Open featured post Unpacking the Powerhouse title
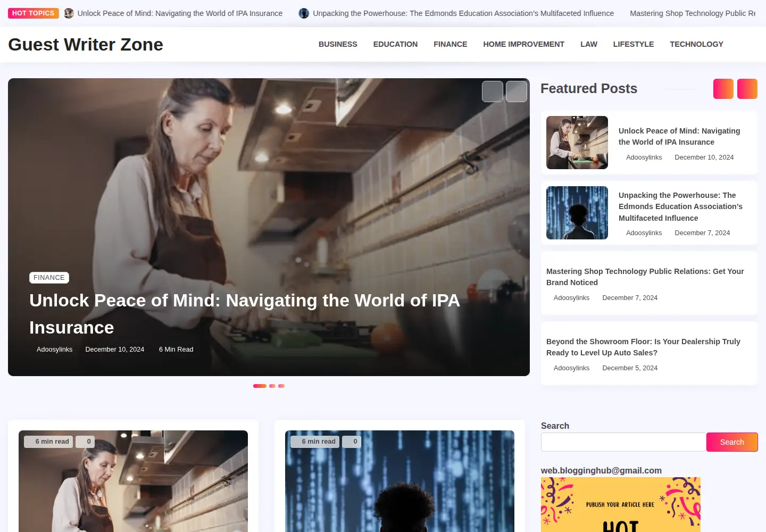The image size is (766, 532). [x=680, y=206]
